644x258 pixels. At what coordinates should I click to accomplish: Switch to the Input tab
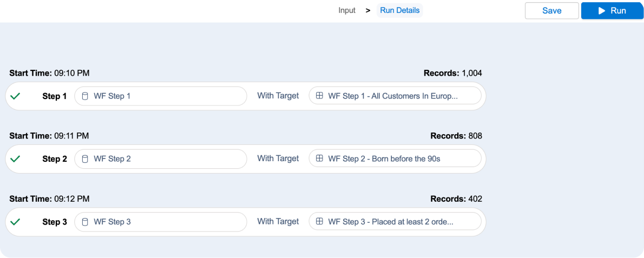[347, 10]
